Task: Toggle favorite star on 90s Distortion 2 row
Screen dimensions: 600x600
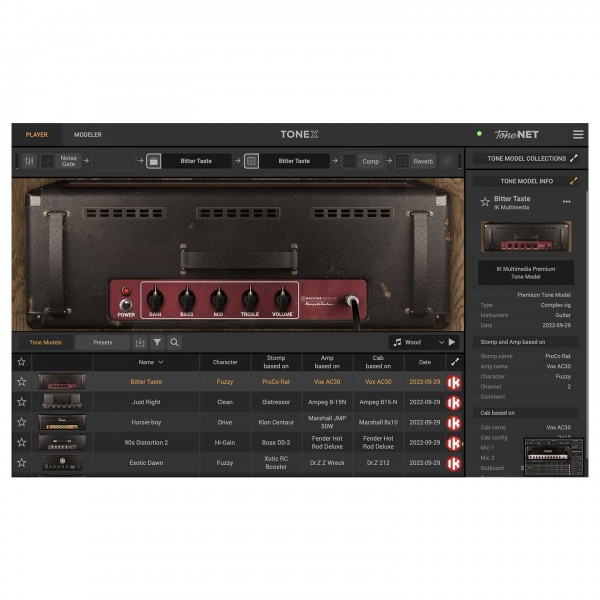Action: coord(21,442)
